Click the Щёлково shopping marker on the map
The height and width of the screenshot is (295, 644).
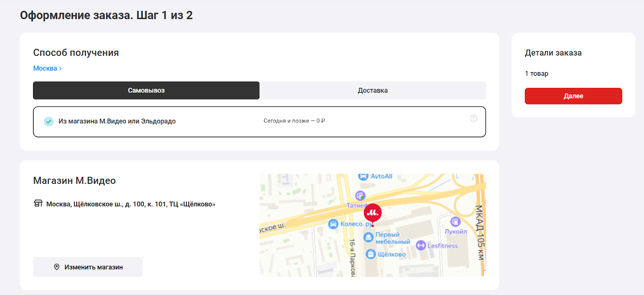pyautogui.click(x=371, y=254)
